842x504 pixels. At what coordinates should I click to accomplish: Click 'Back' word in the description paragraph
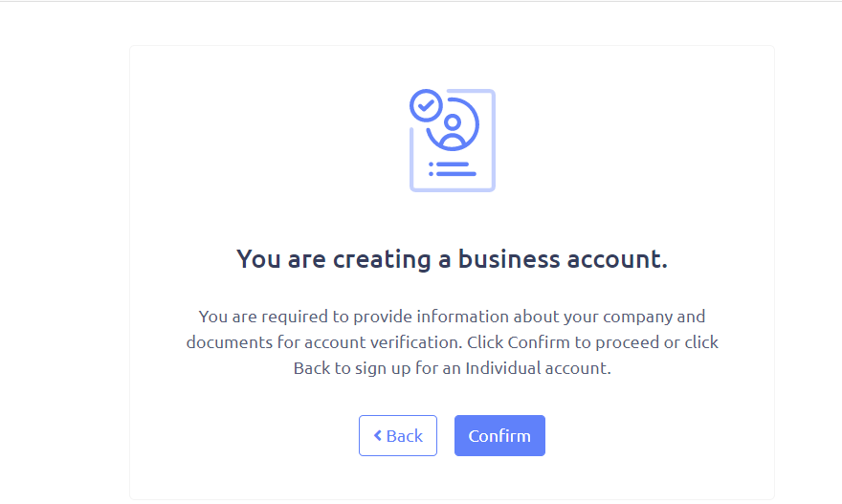coord(312,368)
